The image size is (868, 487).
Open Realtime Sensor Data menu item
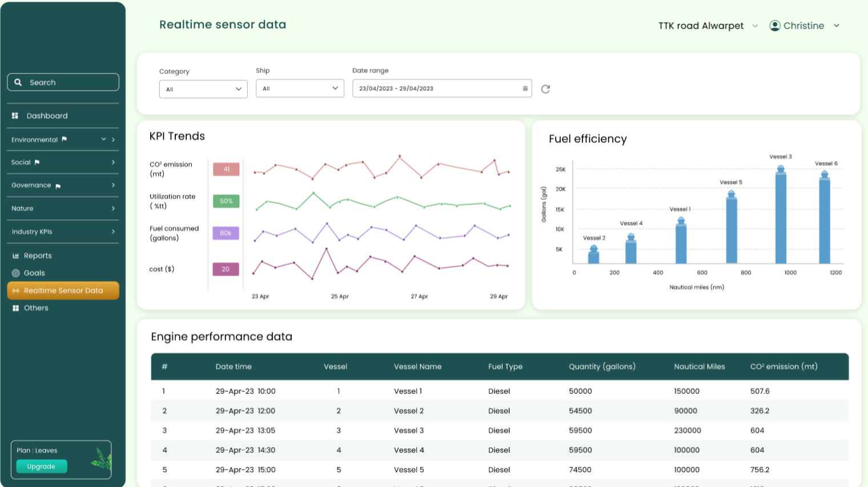point(63,290)
